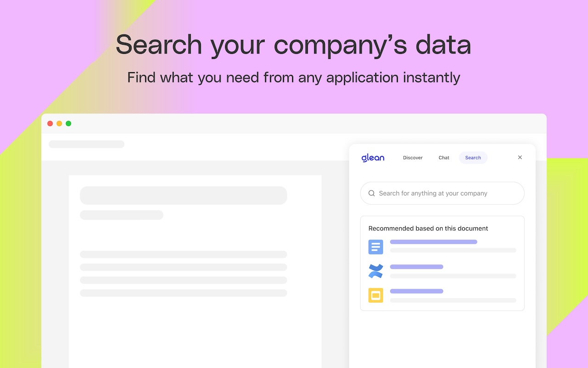
Task: Open the Confluence icon result
Action: (376, 271)
